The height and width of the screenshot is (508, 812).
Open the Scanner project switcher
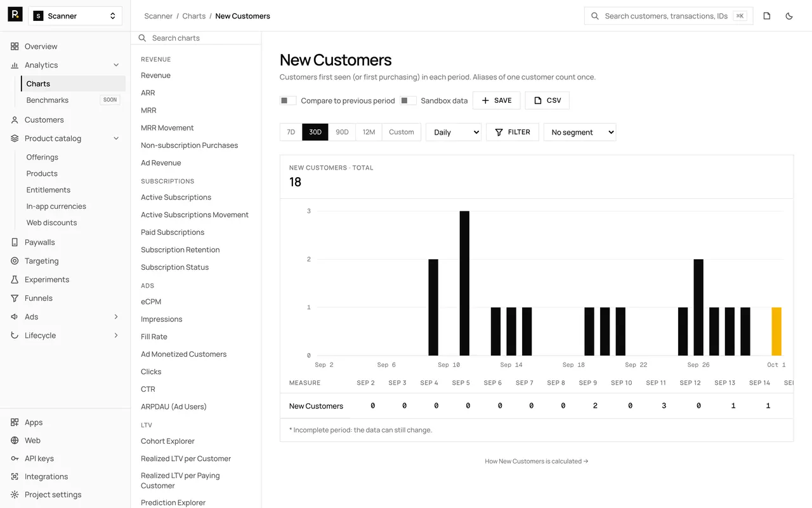point(75,16)
